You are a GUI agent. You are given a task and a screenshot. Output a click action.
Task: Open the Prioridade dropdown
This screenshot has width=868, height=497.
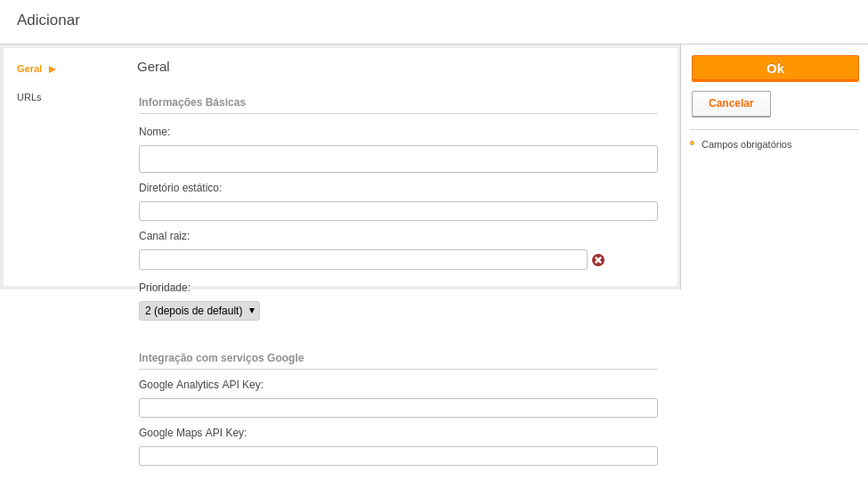click(199, 311)
